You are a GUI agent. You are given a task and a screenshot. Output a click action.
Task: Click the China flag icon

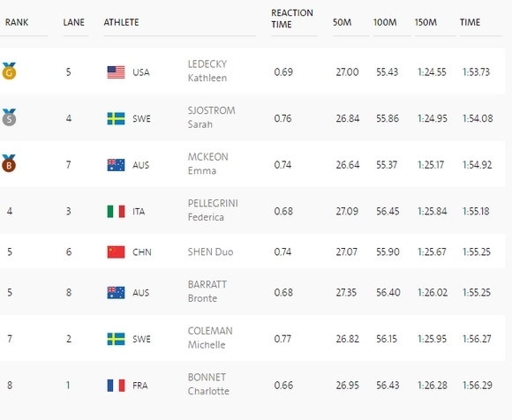coord(116,252)
